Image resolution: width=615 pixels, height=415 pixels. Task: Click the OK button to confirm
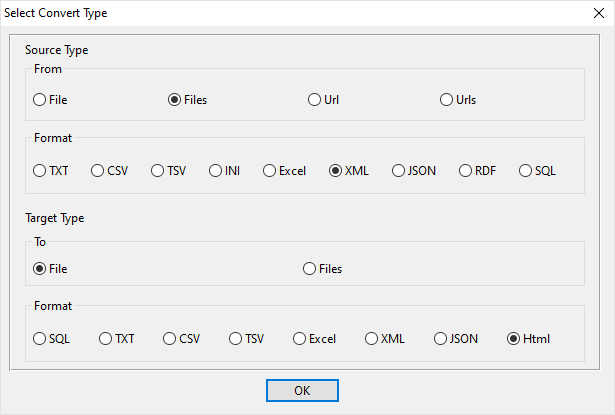[x=302, y=390]
